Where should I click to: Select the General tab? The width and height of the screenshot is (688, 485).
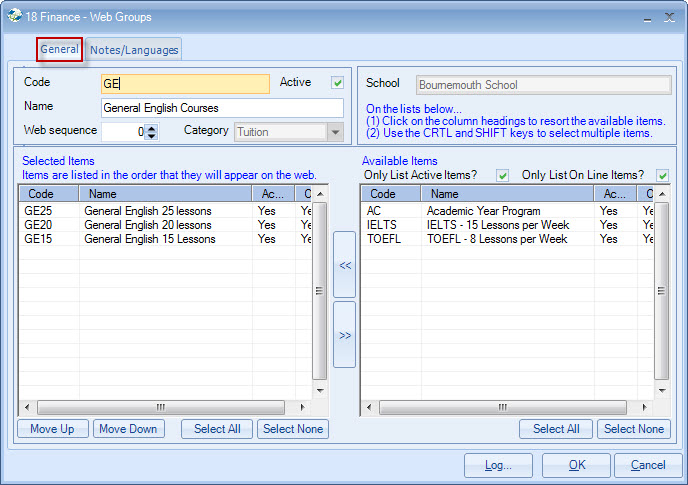(x=59, y=49)
